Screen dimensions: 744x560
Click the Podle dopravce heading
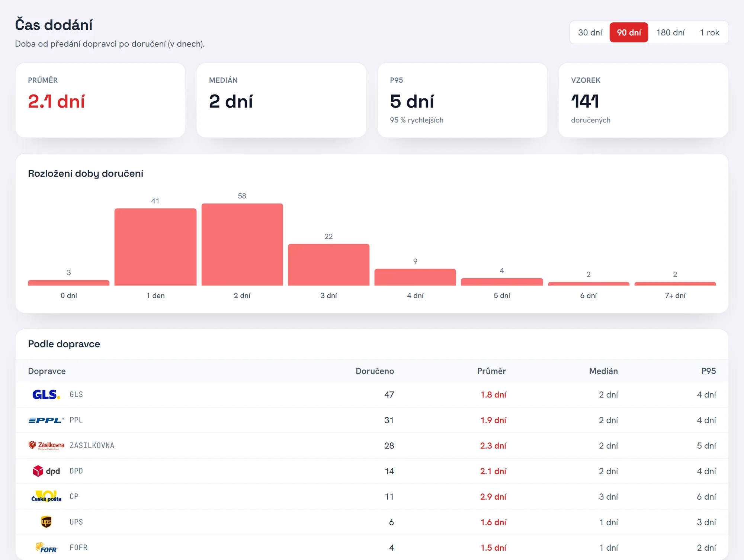coord(64,344)
